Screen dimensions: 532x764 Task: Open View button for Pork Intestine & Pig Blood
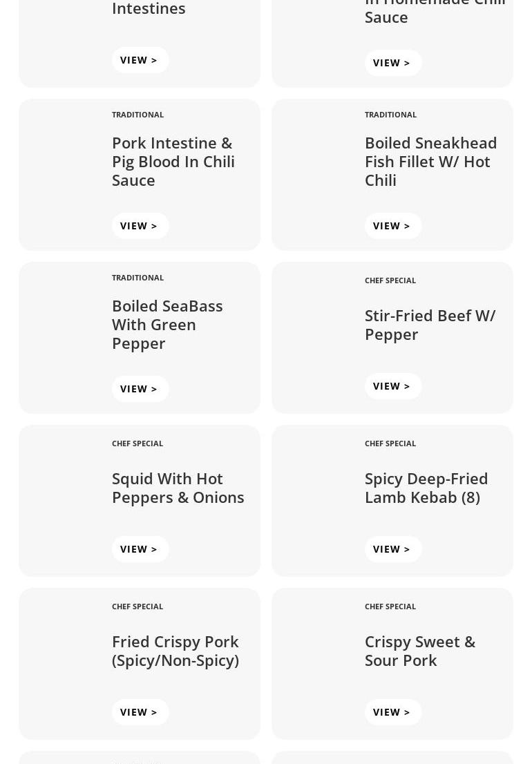click(140, 226)
